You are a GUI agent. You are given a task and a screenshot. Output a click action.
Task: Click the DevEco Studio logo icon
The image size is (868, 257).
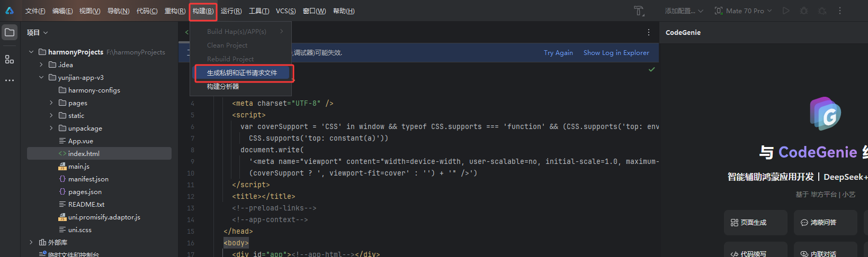pyautogui.click(x=10, y=11)
